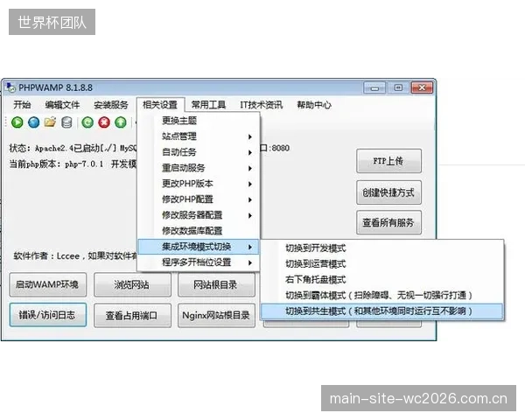Click the green play start toolbar icon
The image size is (525, 420).
pos(17,122)
